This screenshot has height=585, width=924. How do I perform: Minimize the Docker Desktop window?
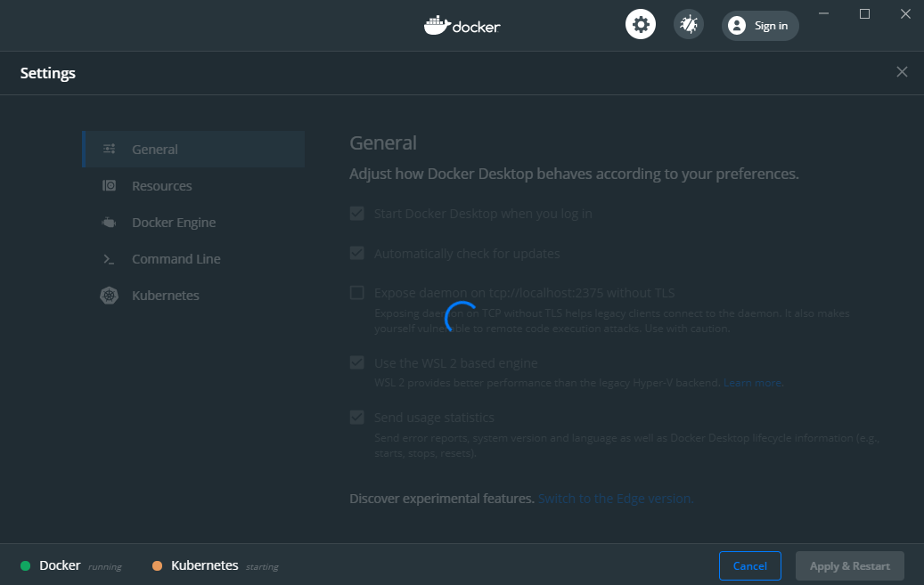coord(824,13)
